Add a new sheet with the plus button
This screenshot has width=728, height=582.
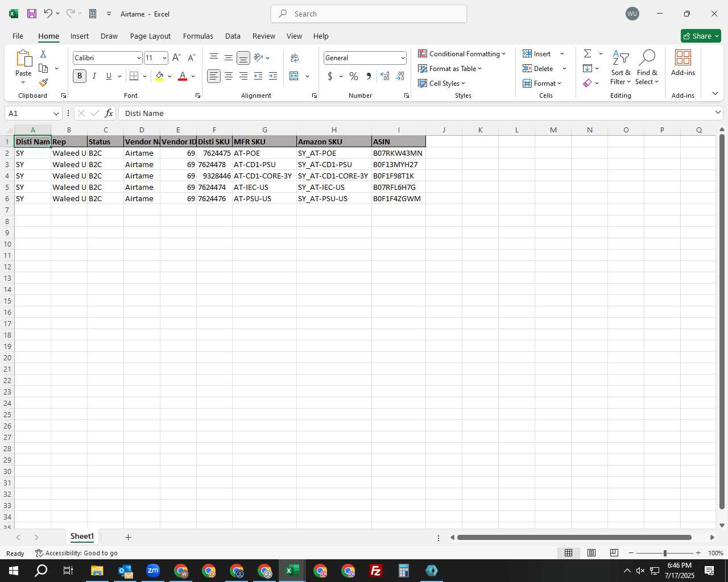click(x=128, y=537)
